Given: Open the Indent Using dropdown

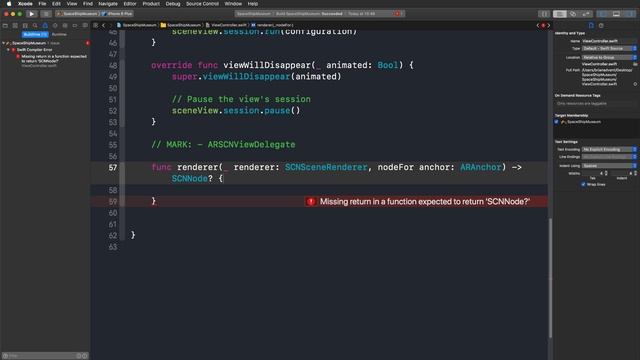Looking at the screenshot, I should coord(609,166).
